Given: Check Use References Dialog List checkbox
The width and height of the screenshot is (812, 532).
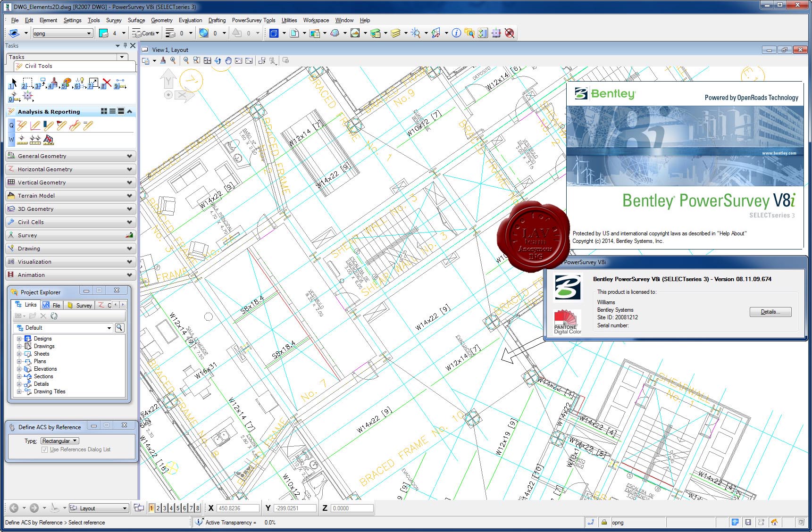Looking at the screenshot, I should (x=44, y=449).
